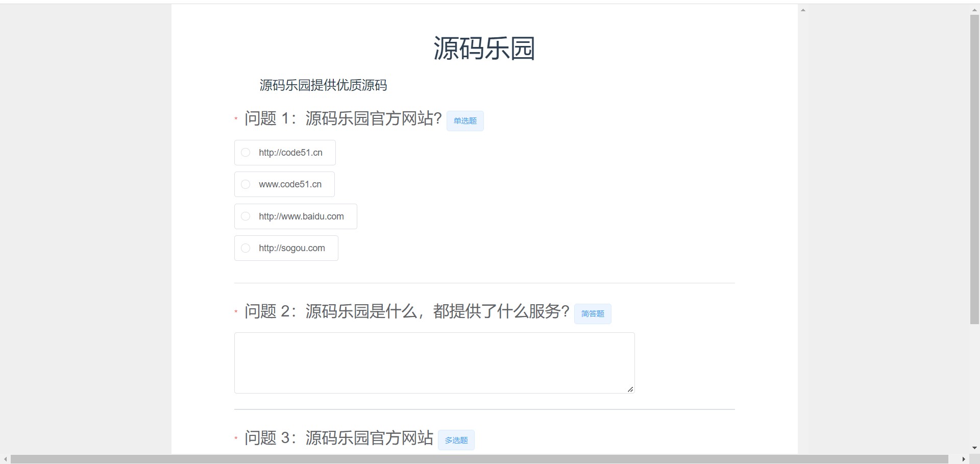Click the text area resize handle
The height and width of the screenshot is (464, 980).
click(x=630, y=389)
